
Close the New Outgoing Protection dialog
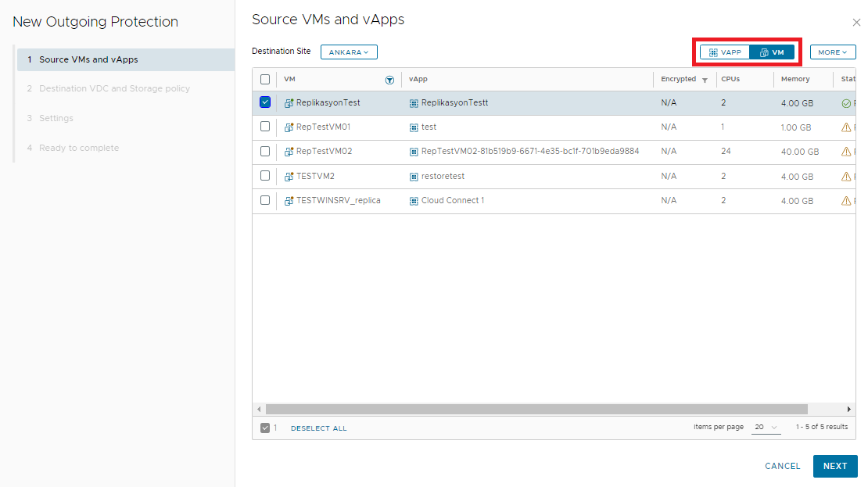pos(856,22)
